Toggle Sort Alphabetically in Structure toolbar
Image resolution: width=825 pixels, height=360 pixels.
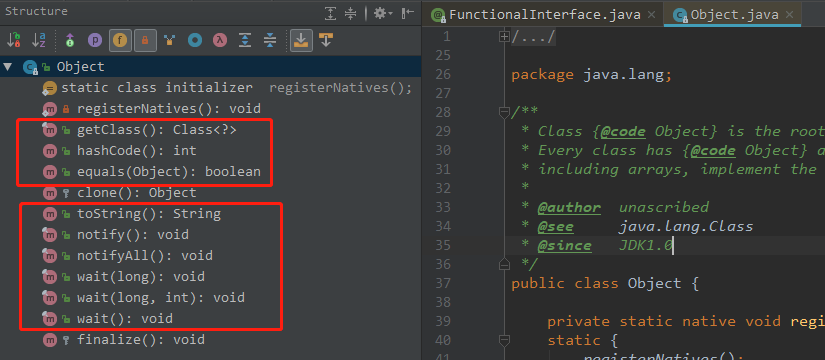39,40
